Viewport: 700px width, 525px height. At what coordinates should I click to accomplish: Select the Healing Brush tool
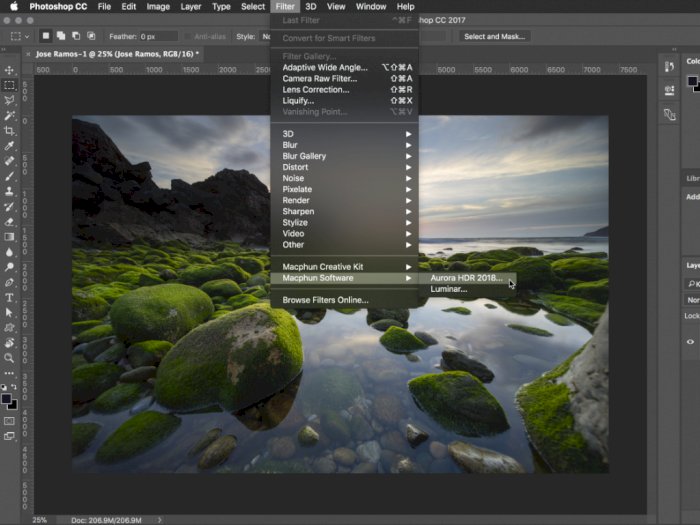click(9, 161)
